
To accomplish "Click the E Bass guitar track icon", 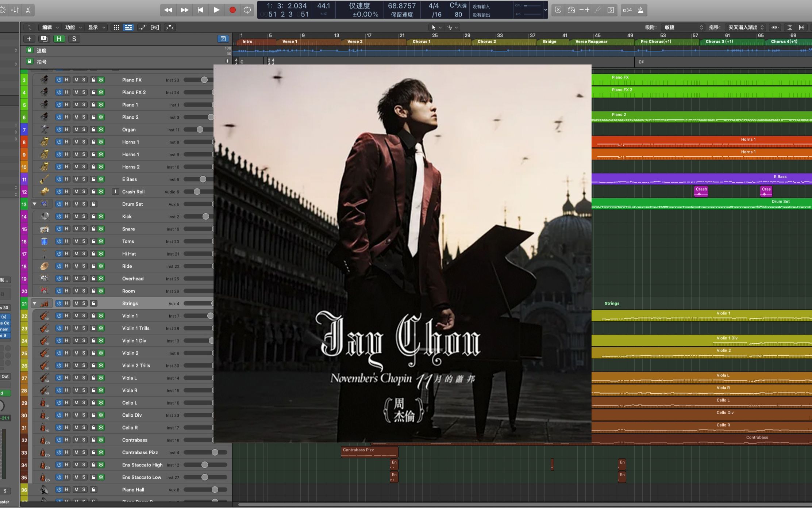I will pyautogui.click(x=45, y=179).
